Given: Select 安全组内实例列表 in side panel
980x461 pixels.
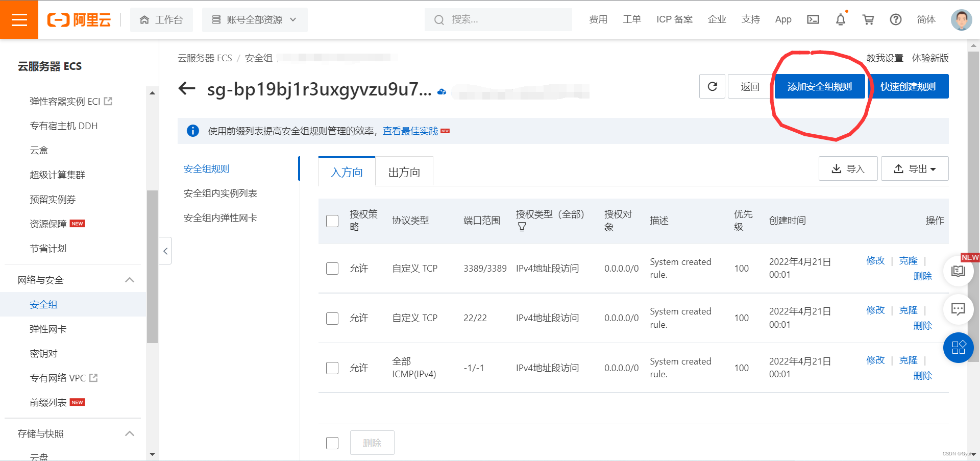Looking at the screenshot, I should point(220,193).
